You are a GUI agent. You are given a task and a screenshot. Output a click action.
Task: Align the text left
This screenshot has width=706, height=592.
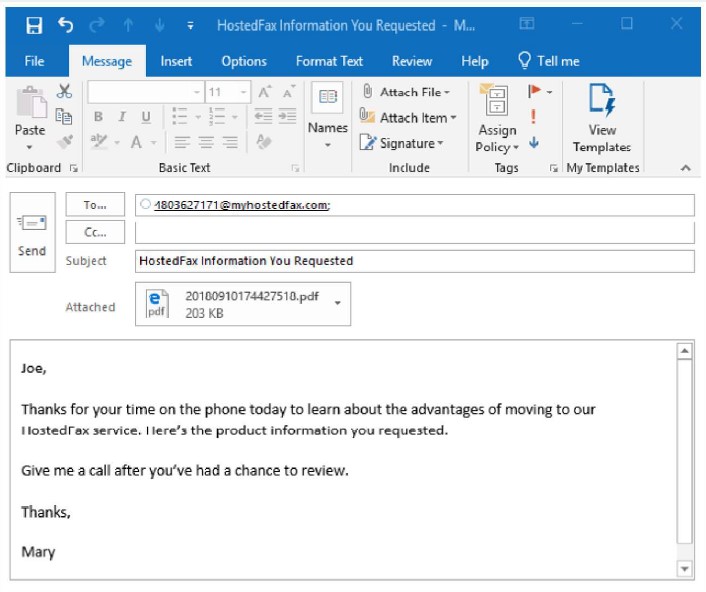click(x=182, y=142)
